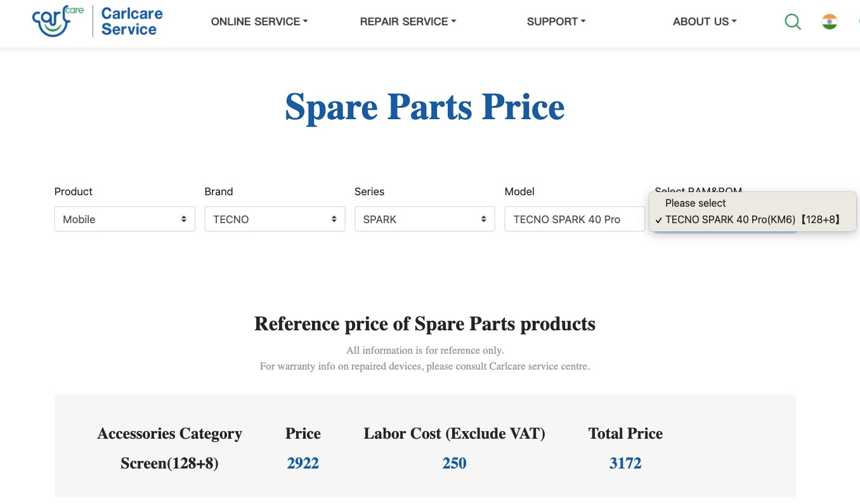Screen dimensions: 860x504
Task: Click the Spare Parts Price heading
Action: click(424, 107)
